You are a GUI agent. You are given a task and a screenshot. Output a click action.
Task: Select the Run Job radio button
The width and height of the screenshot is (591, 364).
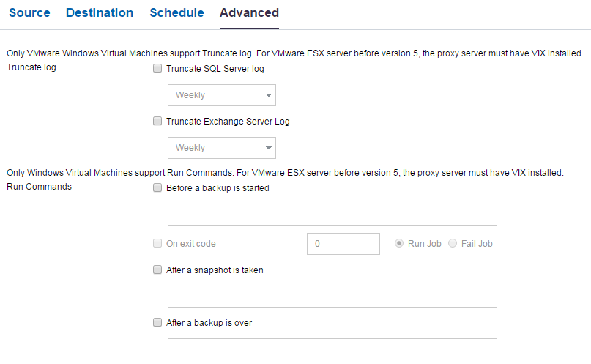click(x=400, y=244)
